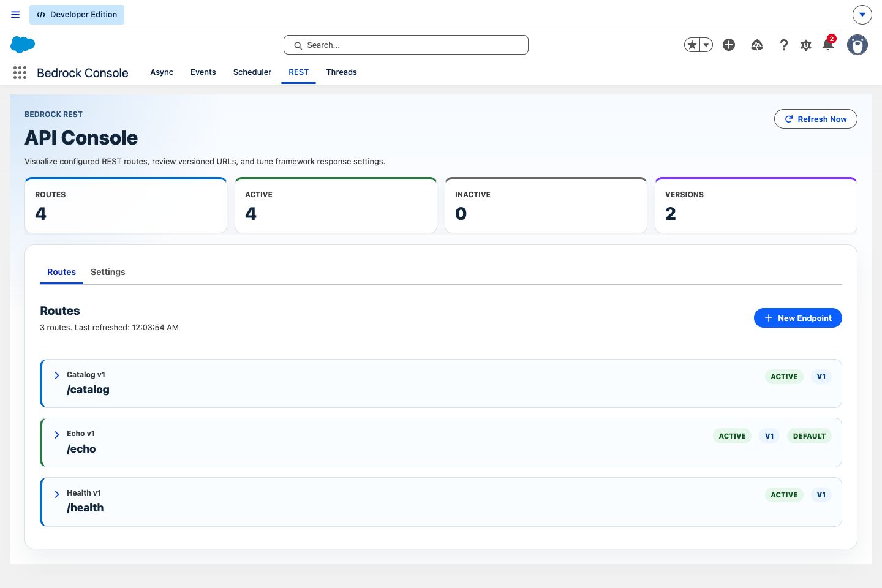Screen dimensions: 882x588
Task: Click the V1 badge on Catalog route
Action: 821,377
